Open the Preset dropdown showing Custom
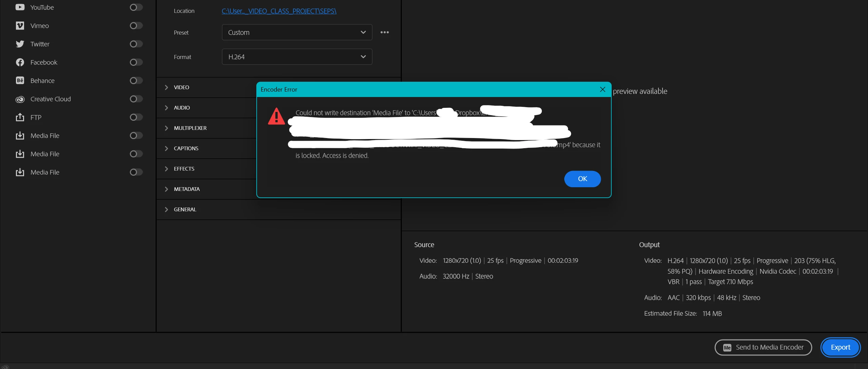Image resolution: width=868 pixels, height=369 pixels. click(x=297, y=32)
